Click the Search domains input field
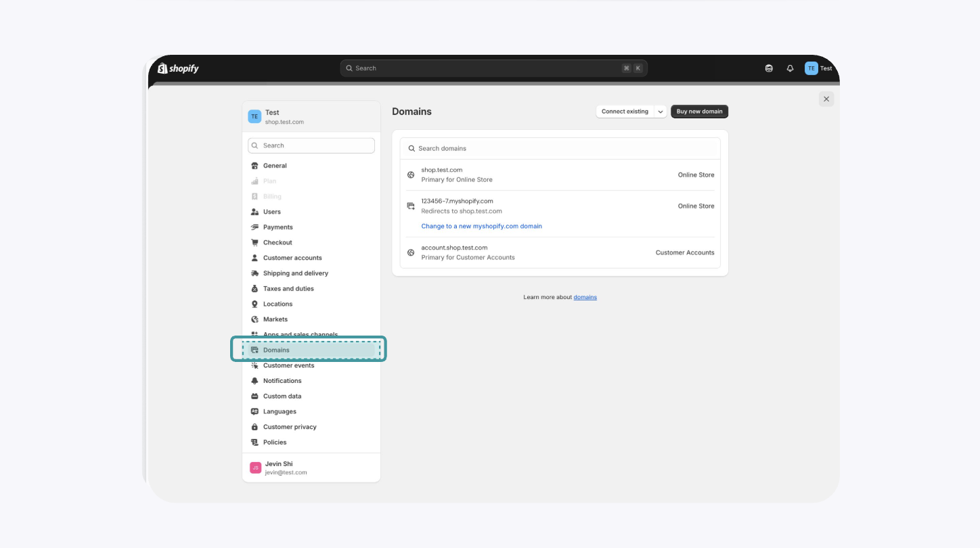 pyautogui.click(x=560, y=149)
